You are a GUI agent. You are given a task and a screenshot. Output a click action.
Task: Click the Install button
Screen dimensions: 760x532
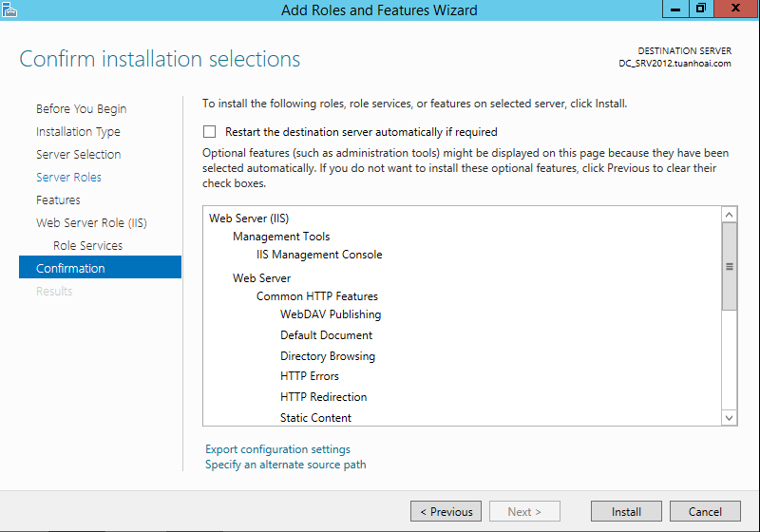pos(626,512)
